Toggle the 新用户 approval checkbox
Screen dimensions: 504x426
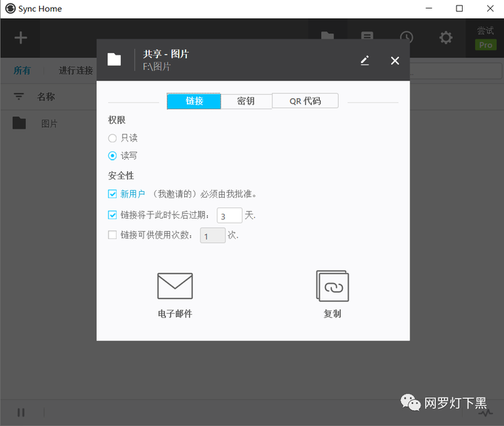112,194
